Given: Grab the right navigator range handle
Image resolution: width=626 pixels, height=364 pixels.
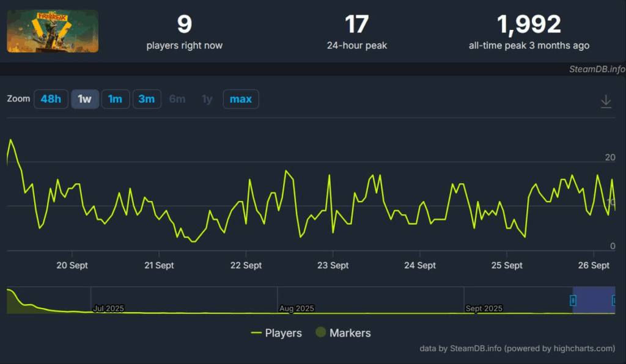Looking at the screenshot, I should click(x=614, y=300).
